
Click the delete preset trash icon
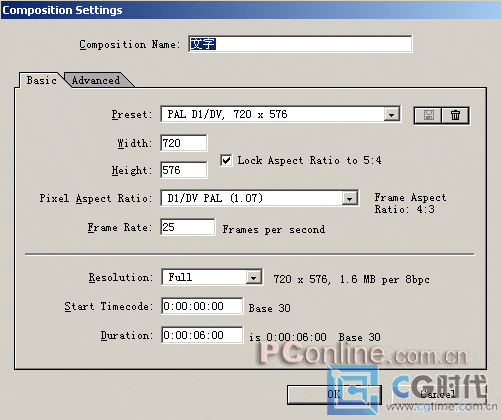tap(455, 115)
